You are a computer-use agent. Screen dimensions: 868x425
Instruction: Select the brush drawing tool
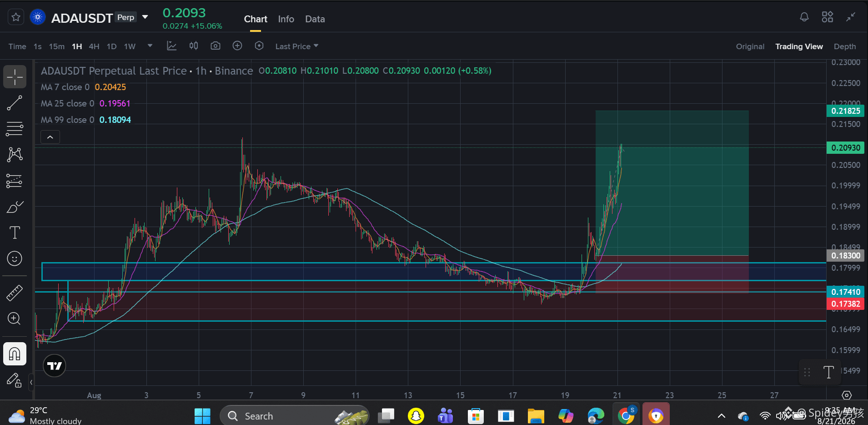click(15, 207)
